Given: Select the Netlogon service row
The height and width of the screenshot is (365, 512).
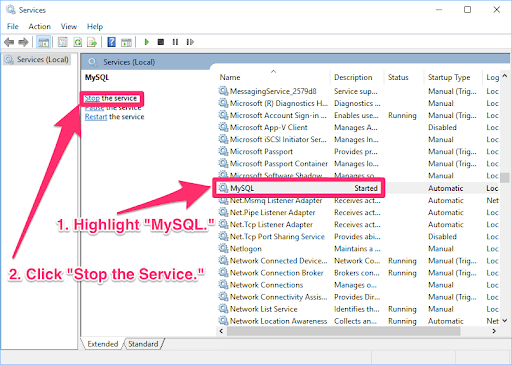Looking at the screenshot, I should [x=358, y=249].
